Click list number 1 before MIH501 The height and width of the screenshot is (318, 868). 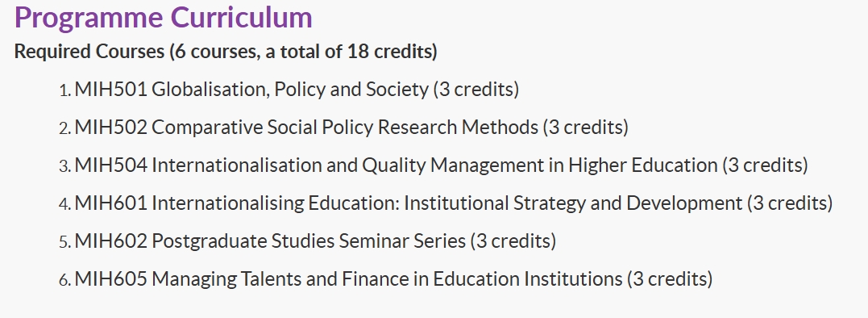click(64, 90)
